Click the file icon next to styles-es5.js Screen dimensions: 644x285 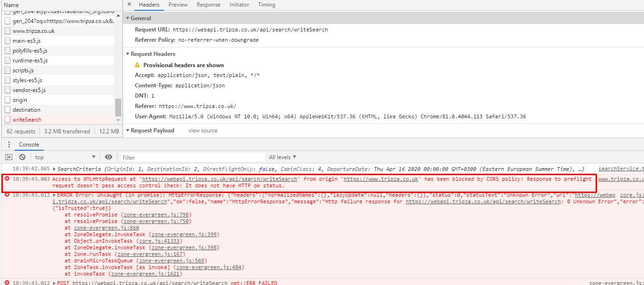pyautogui.click(x=7, y=80)
